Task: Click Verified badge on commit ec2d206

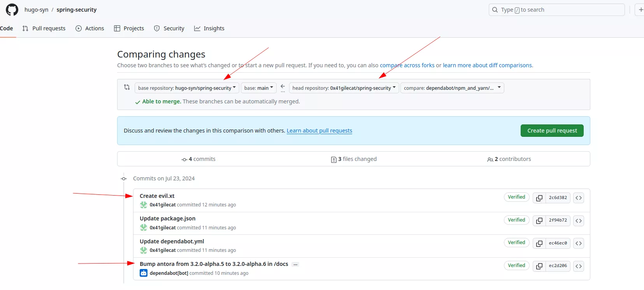Action: 516,266
